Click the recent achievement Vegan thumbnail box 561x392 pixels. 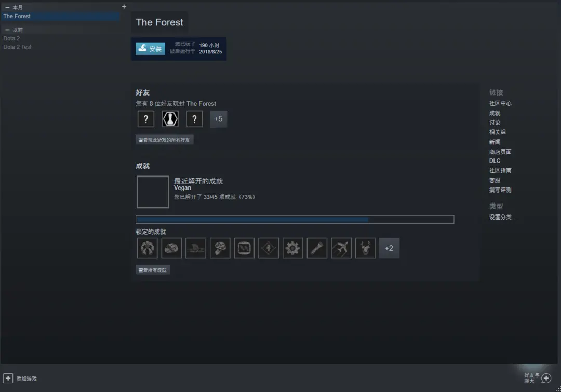pyautogui.click(x=153, y=192)
